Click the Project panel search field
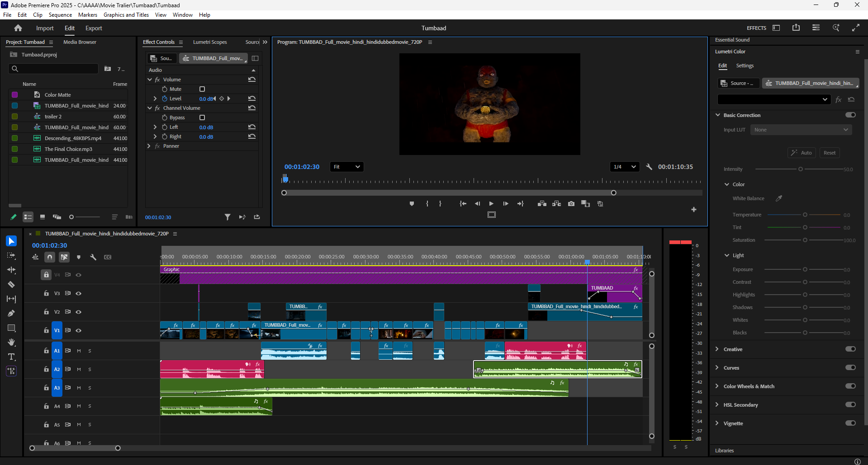Screen dimensions: 868x465 53,69
